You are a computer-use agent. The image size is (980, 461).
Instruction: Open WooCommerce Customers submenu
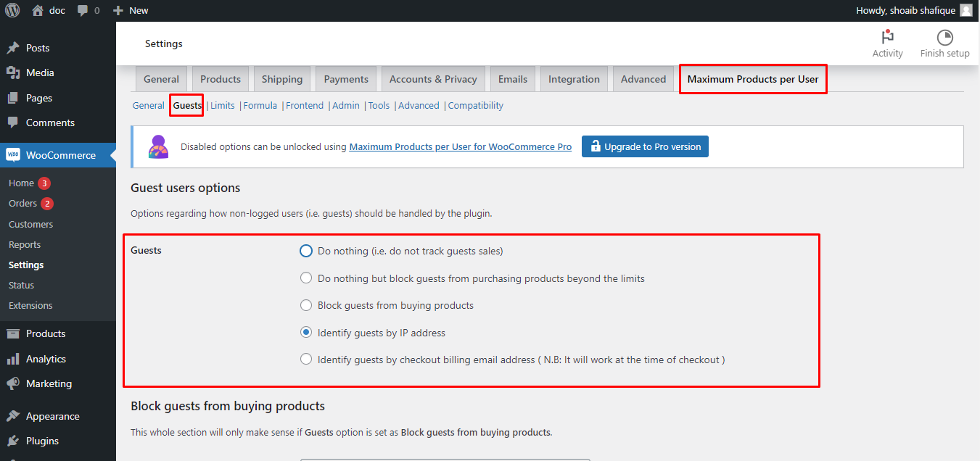[30, 224]
